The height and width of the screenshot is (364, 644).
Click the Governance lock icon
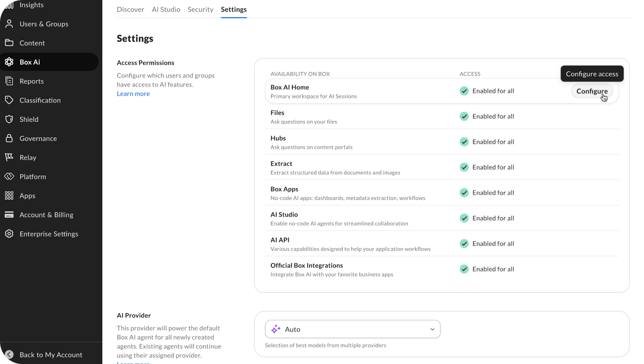[x=9, y=138]
